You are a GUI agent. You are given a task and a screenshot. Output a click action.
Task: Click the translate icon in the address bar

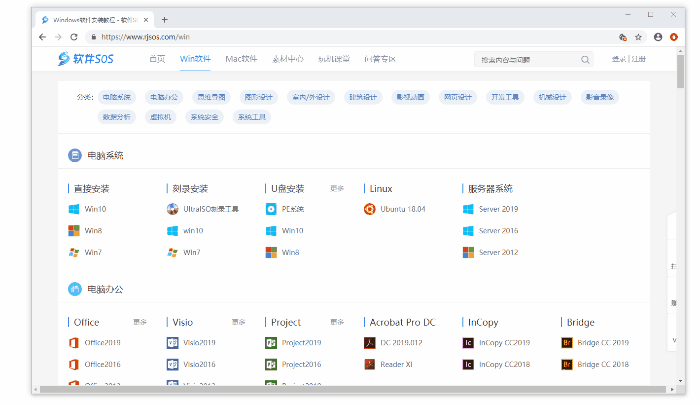623,37
